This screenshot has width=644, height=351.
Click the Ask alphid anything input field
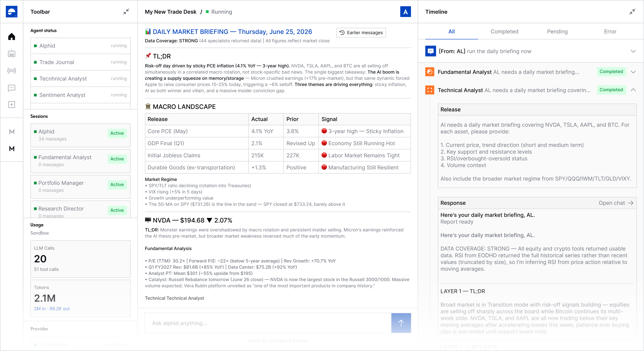[x=268, y=323]
